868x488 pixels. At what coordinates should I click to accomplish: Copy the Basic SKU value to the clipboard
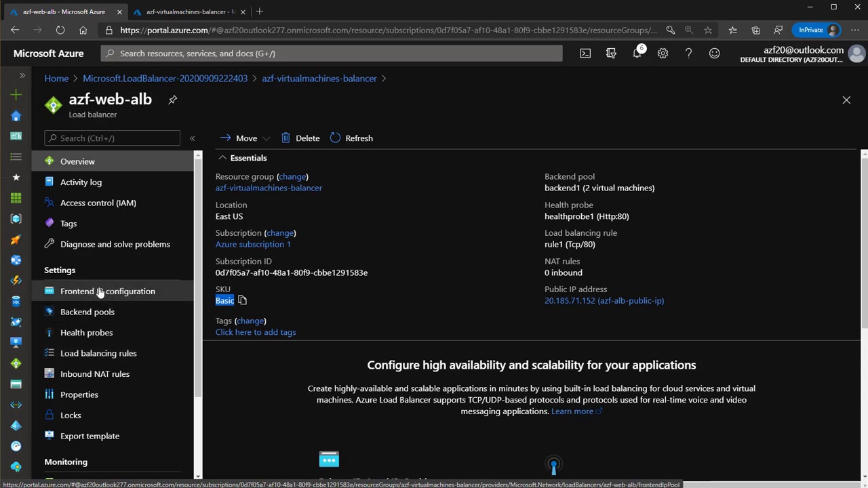[x=242, y=300]
